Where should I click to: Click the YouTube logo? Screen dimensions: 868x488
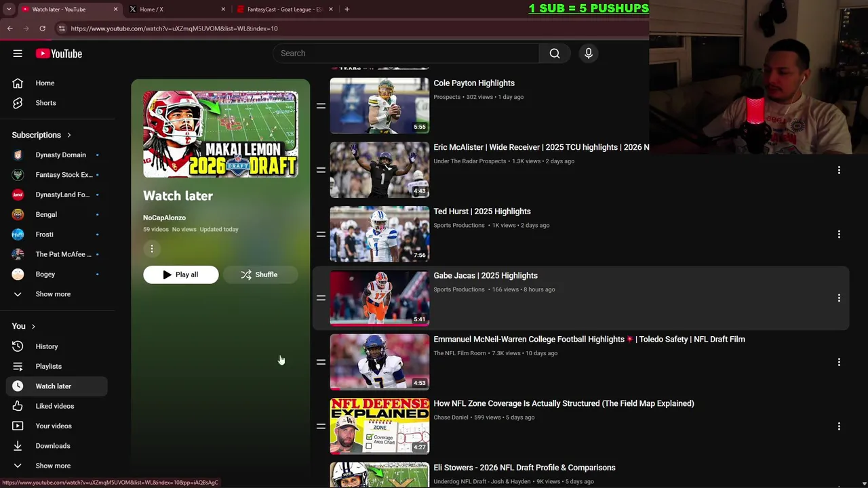coord(59,54)
